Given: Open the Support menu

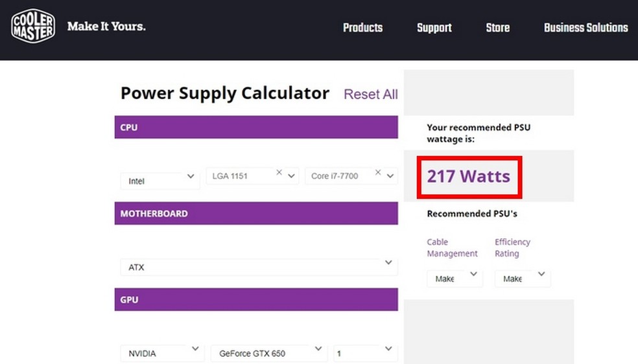Looking at the screenshot, I should tap(434, 28).
